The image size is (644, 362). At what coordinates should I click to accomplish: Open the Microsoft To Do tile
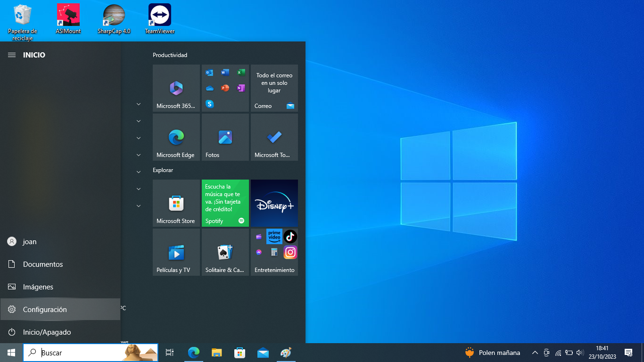274,137
